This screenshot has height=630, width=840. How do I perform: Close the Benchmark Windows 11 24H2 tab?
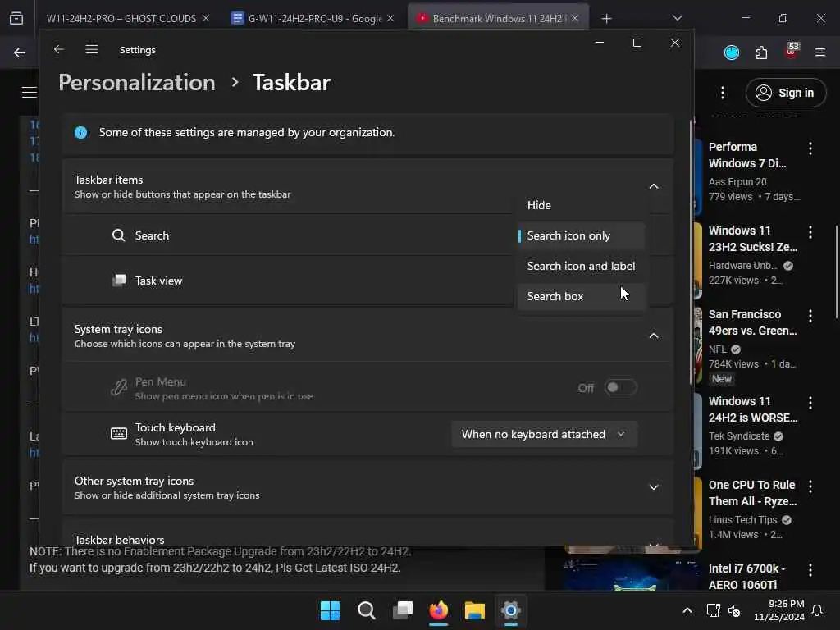point(575,18)
